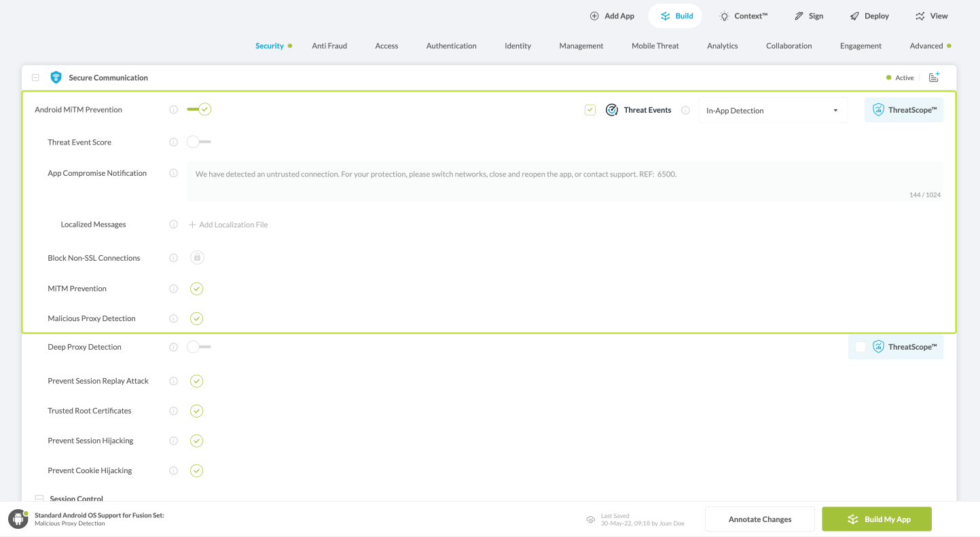
Task: Click info icon next to Android MiTM Prevention
Action: (x=173, y=109)
